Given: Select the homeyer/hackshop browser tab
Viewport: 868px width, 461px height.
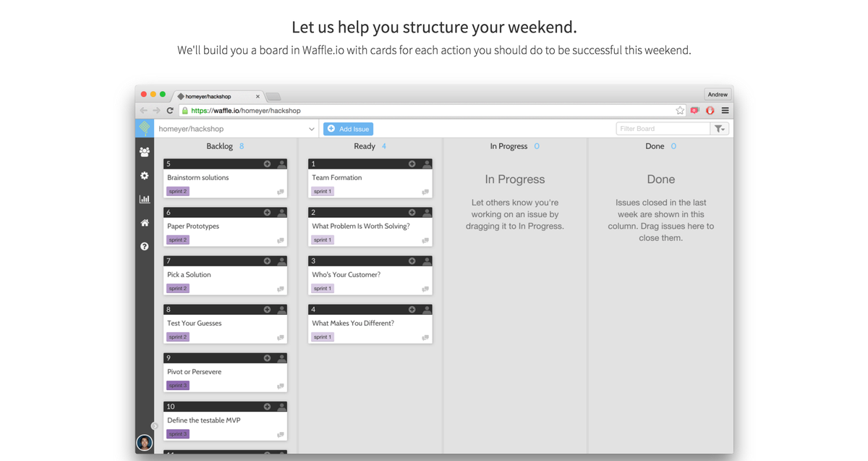Looking at the screenshot, I should [x=218, y=96].
